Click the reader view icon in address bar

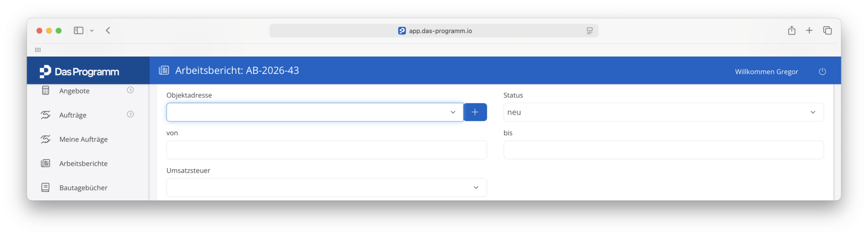tap(590, 31)
